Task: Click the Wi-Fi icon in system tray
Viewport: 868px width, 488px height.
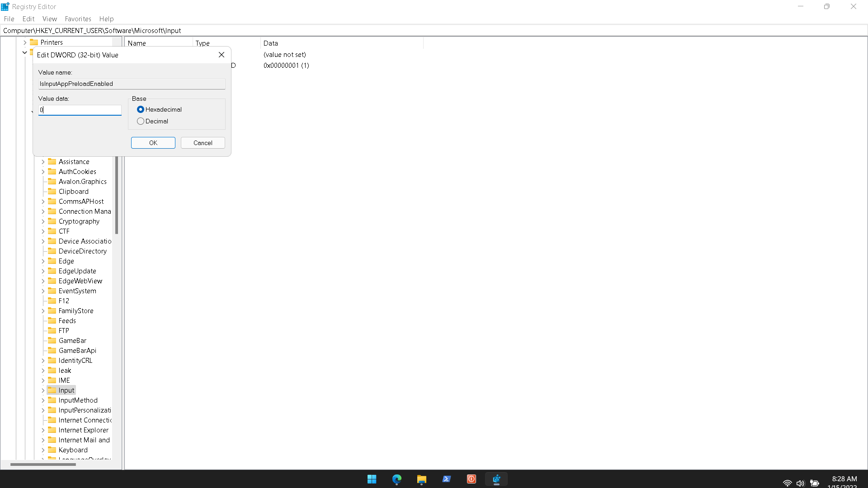Action: (x=787, y=483)
